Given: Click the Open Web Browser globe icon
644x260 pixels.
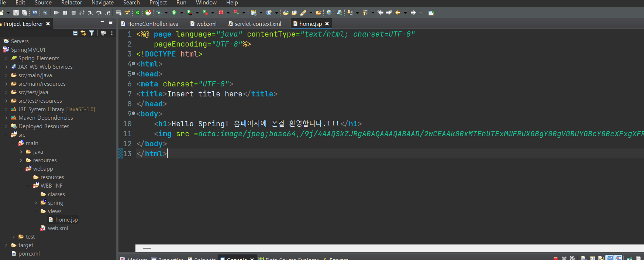Looking at the screenshot, I should (x=329, y=13).
